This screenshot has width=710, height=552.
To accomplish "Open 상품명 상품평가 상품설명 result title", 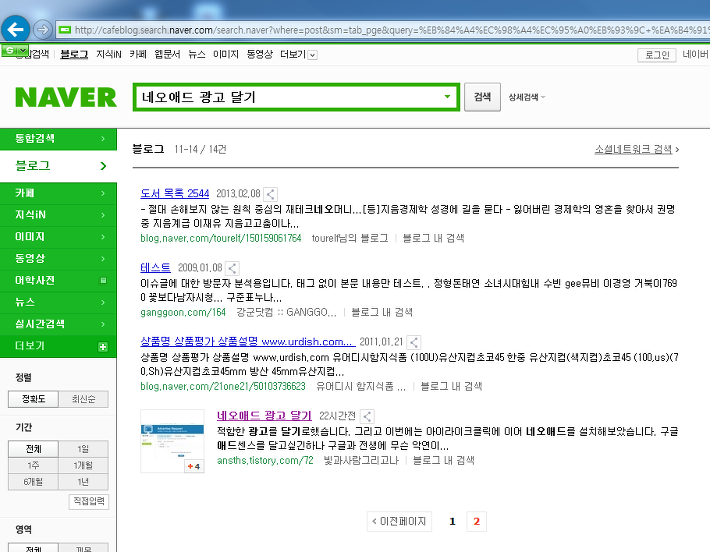I will [248, 341].
